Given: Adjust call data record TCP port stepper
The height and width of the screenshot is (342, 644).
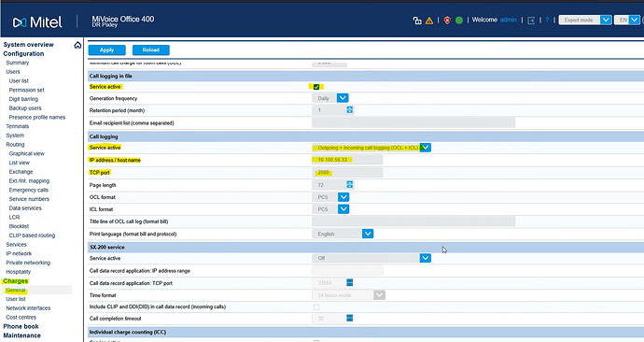Looking at the screenshot, I should (x=349, y=282).
